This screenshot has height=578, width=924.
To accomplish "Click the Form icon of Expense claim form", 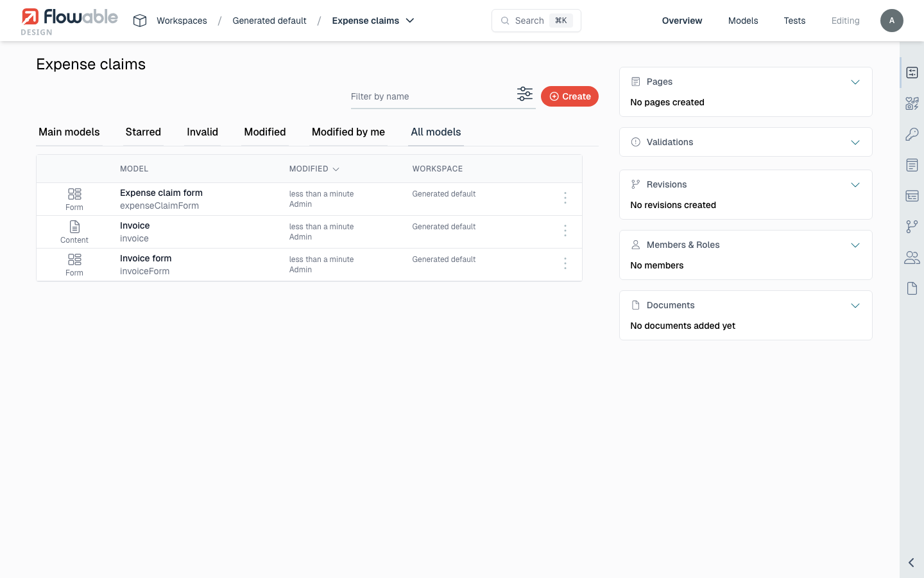I will click(x=74, y=194).
